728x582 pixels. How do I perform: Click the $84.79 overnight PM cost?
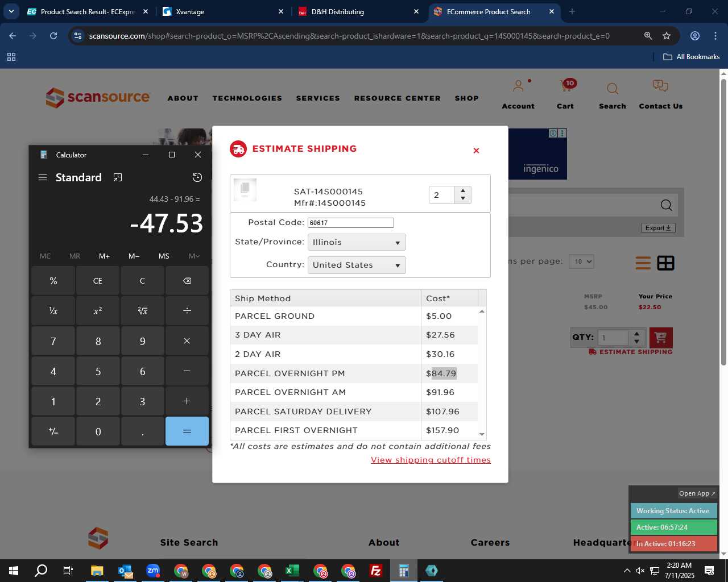click(x=441, y=373)
